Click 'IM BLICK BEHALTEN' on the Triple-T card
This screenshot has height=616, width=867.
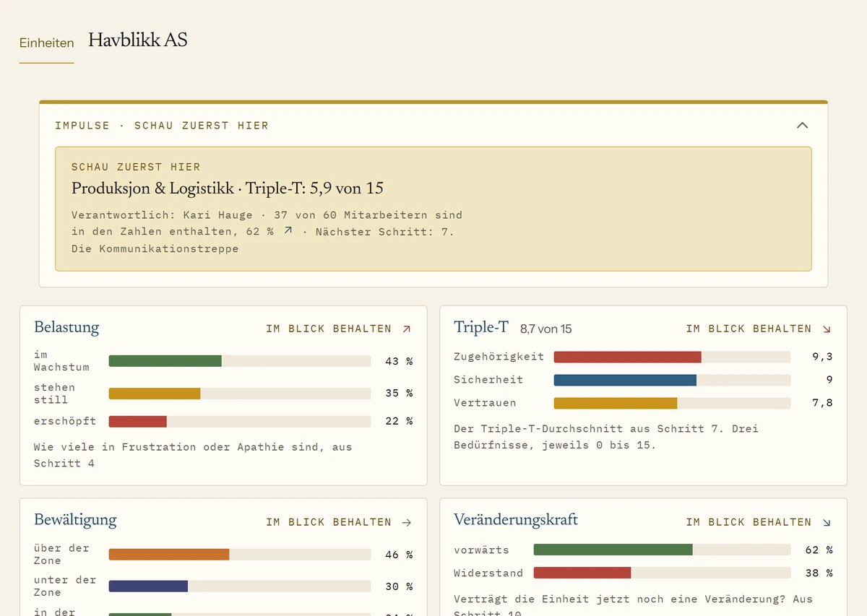coord(749,329)
